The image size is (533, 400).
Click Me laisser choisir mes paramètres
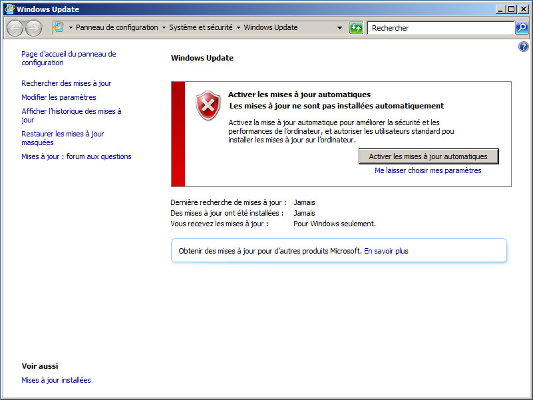tap(428, 170)
